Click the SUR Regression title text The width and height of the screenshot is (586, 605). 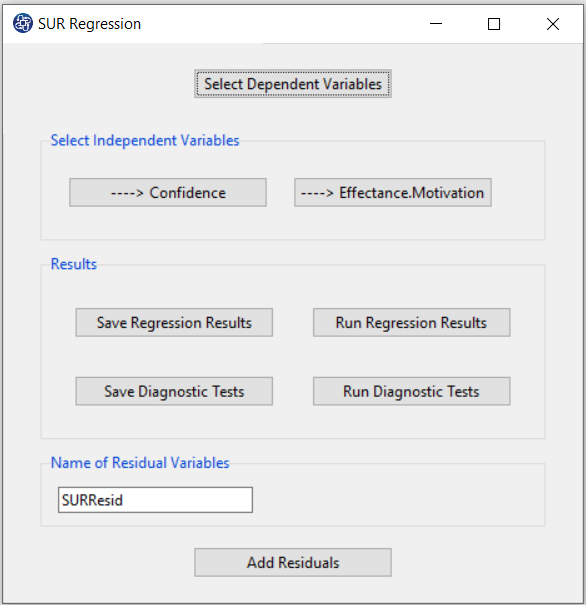90,24
